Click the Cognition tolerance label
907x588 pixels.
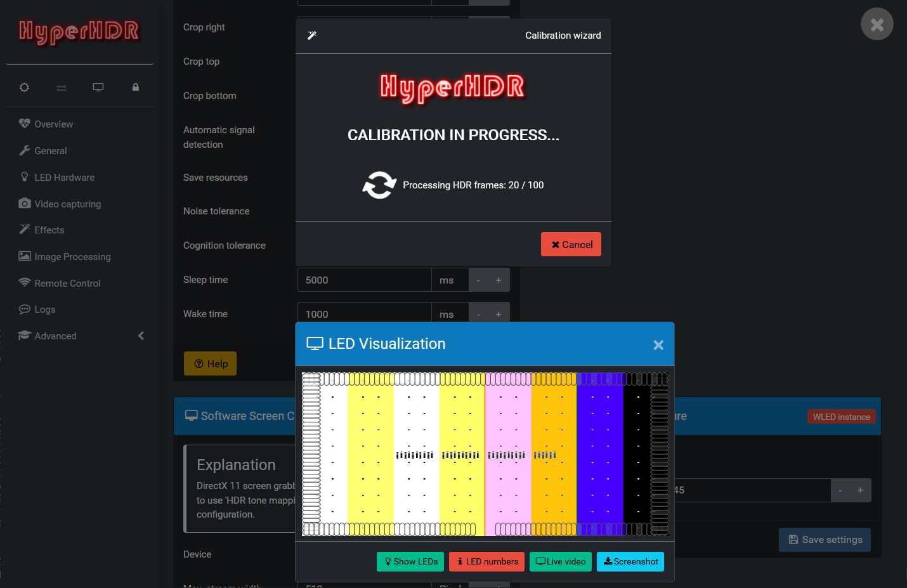point(225,245)
